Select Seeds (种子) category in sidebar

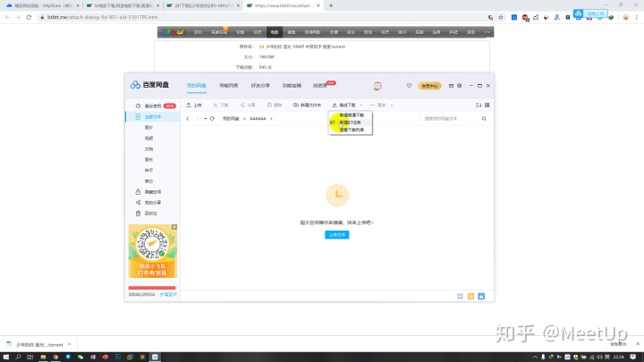point(148,171)
